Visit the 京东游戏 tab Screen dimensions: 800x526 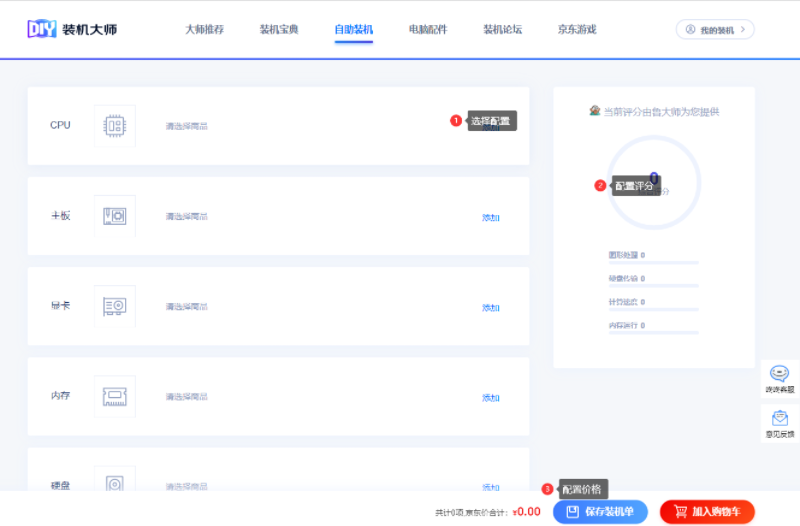(577, 30)
